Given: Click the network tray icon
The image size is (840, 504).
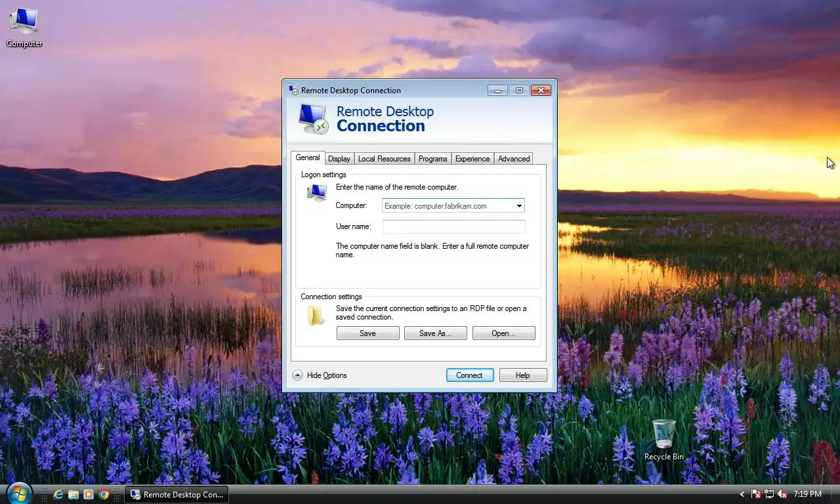Looking at the screenshot, I should (769, 494).
